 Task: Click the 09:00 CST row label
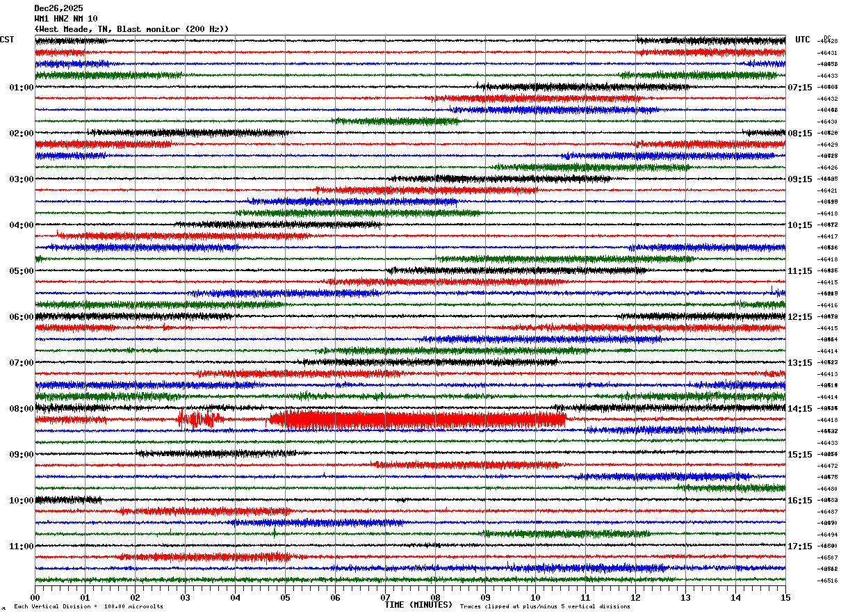pyautogui.click(x=22, y=455)
